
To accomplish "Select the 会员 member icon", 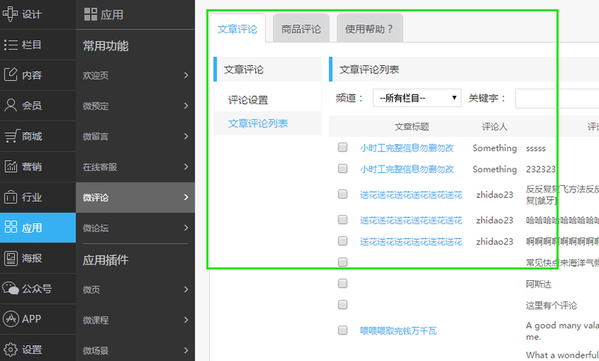I will tap(11, 105).
